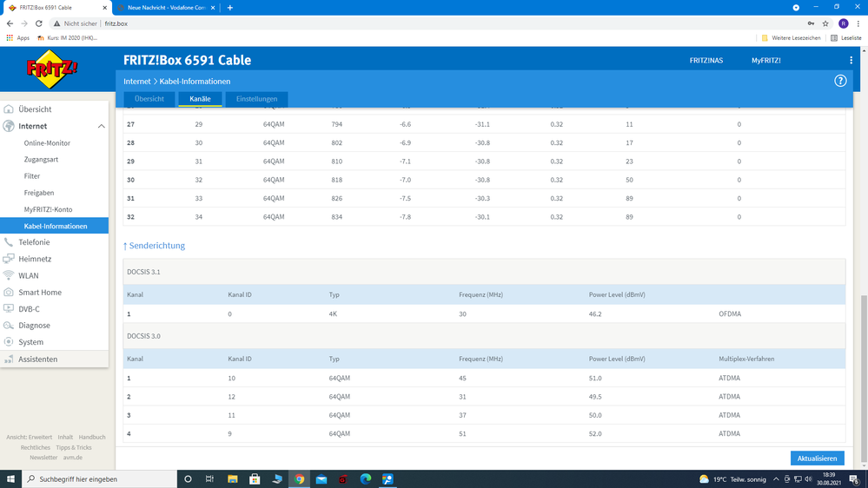Open new browser tab with plus
This screenshot has height=488, width=868.
click(x=229, y=8)
